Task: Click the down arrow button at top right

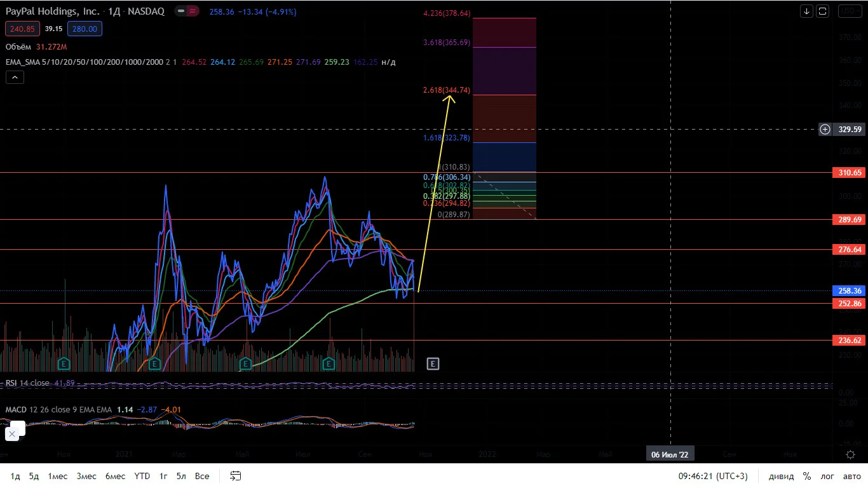Action: pyautogui.click(x=806, y=11)
